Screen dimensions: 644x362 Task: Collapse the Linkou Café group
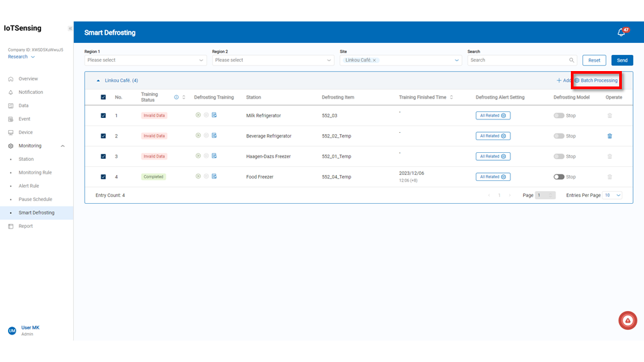(x=99, y=80)
